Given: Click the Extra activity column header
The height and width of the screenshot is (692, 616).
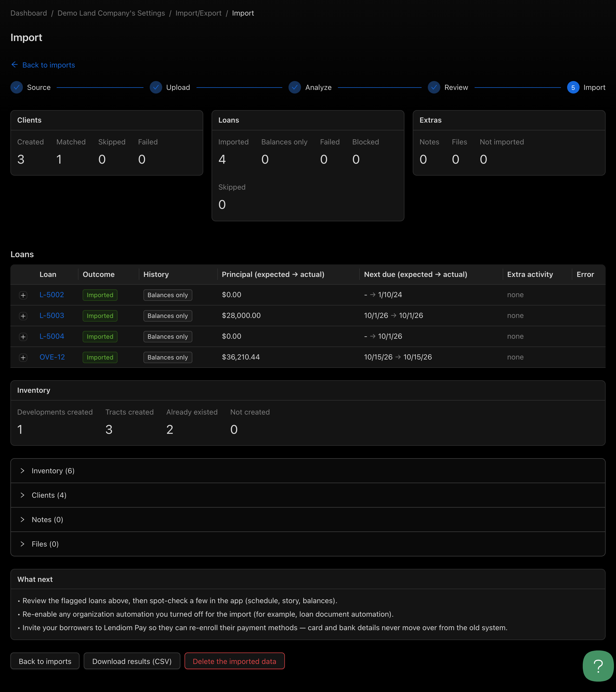Looking at the screenshot, I should pos(530,274).
